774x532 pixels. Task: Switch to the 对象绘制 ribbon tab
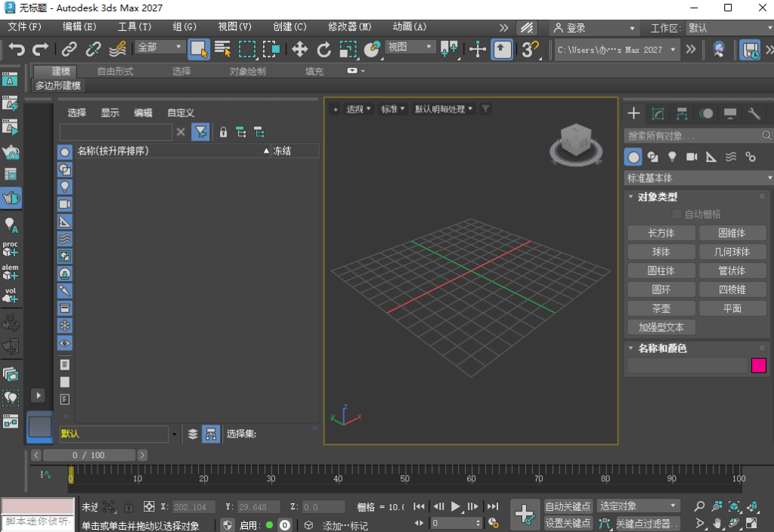pyautogui.click(x=247, y=71)
